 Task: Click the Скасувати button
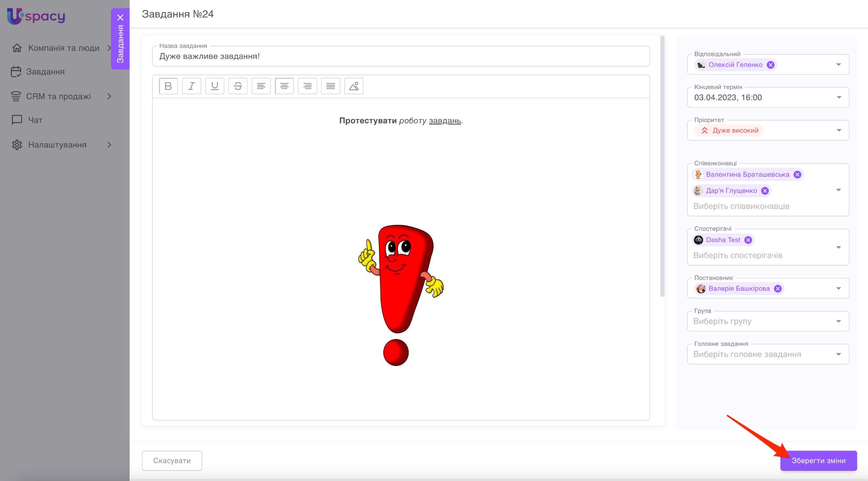click(x=172, y=461)
